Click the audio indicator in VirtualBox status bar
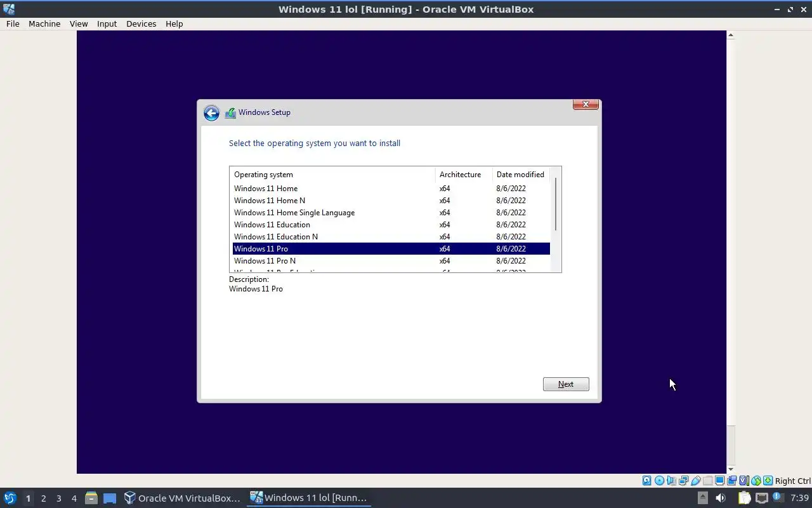 click(x=671, y=481)
